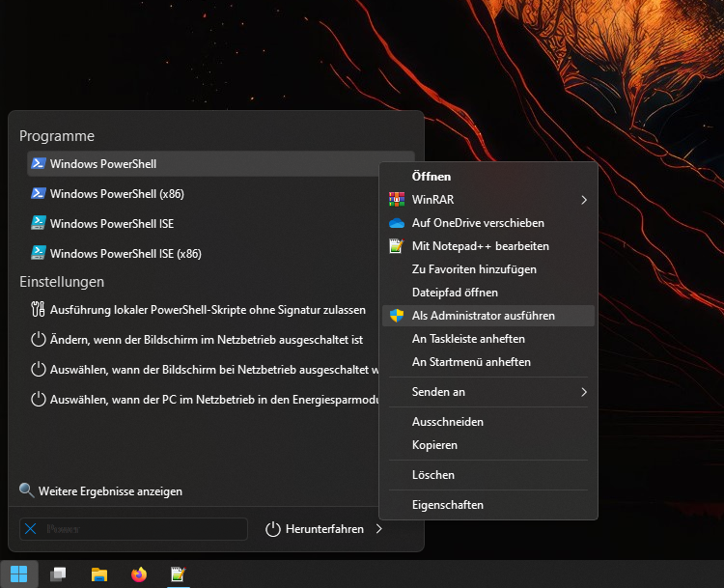Click the OneDrive cloud icon
This screenshot has width=724, height=588.
397,223
